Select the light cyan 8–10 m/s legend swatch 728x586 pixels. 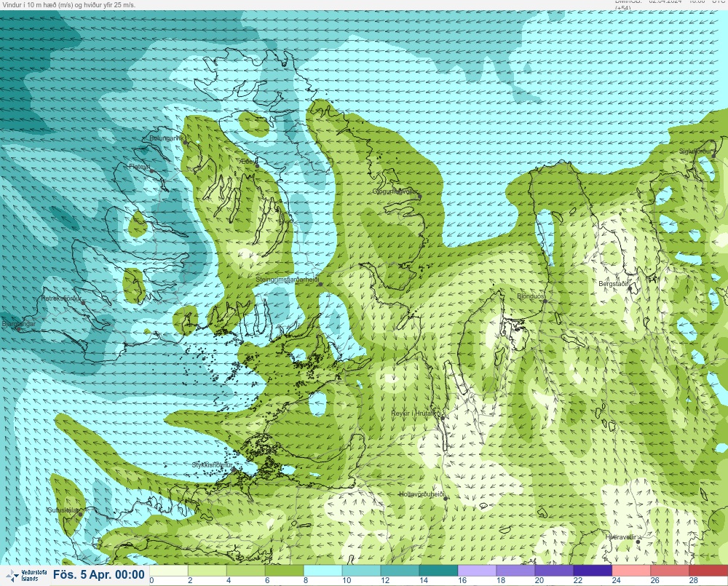[x=323, y=570]
